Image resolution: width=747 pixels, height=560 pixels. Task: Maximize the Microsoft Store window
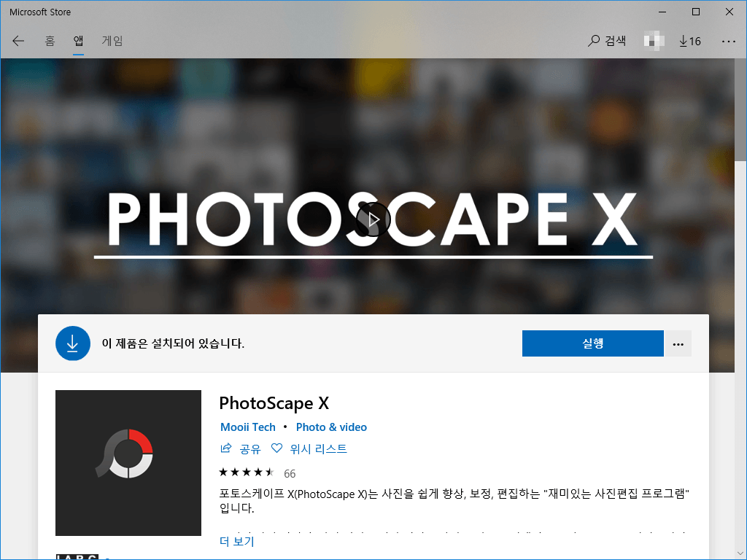click(695, 12)
